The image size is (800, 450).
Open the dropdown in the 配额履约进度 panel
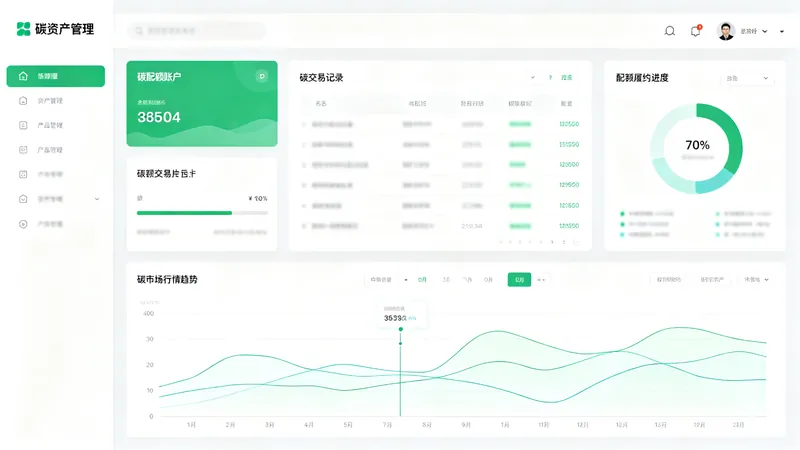[x=747, y=78]
